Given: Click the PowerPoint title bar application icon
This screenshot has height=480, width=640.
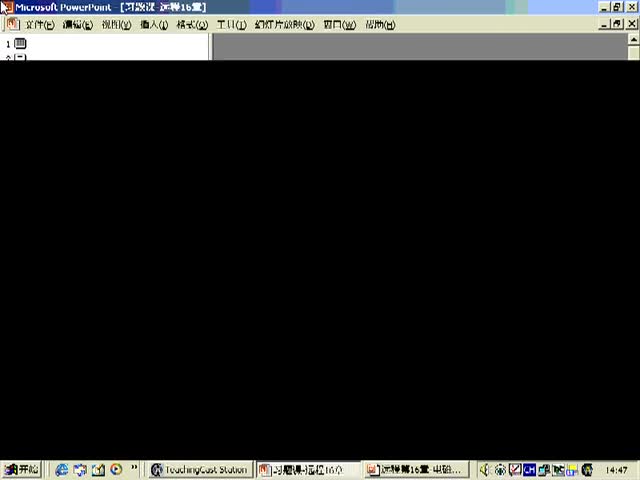Looking at the screenshot, I should click(x=7, y=7).
